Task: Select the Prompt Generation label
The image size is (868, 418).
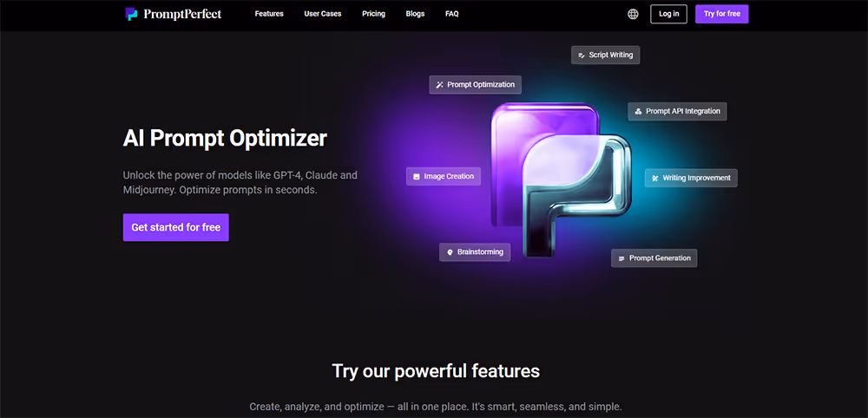Action: click(660, 258)
